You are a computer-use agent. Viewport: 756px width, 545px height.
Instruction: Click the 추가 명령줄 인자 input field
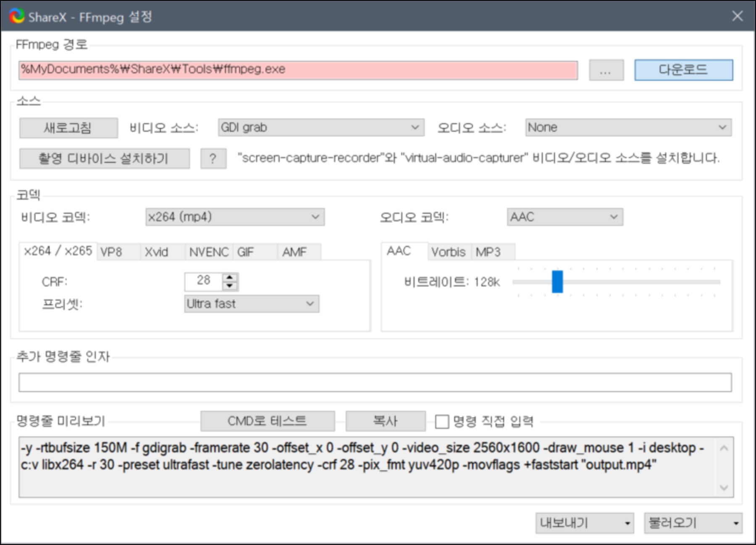pos(375,382)
